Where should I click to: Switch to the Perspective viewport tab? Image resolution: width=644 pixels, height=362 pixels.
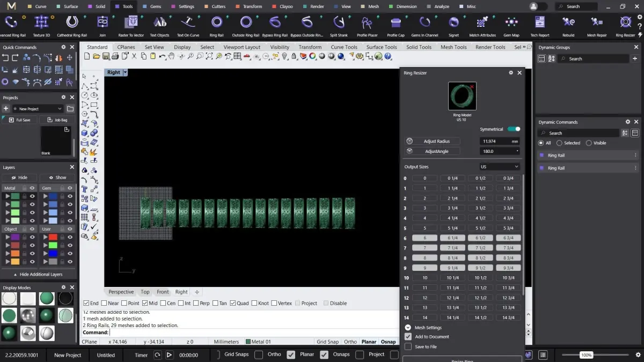tap(121, 292)
